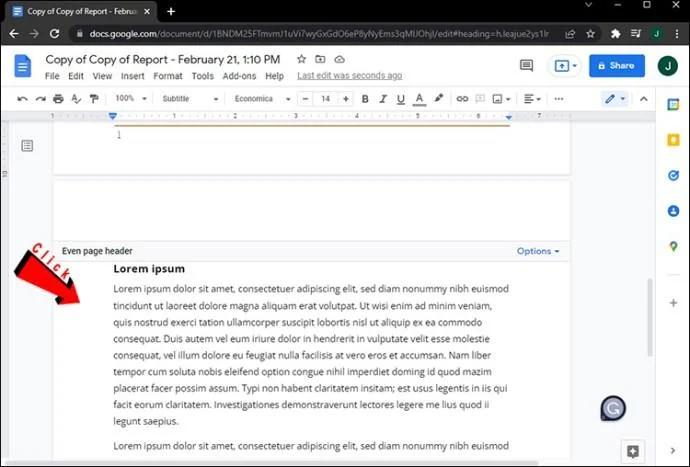
Task: Open the Insert menu
Action: pos(132,76)
